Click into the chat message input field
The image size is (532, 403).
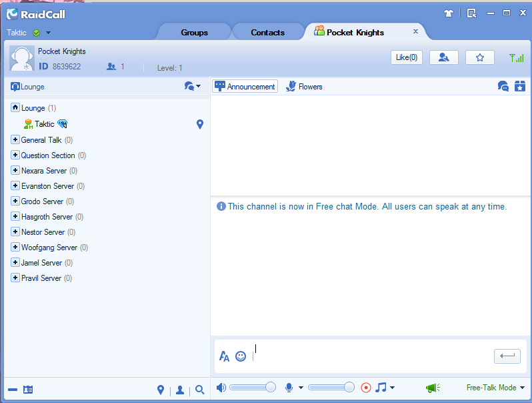pos(371,356)
